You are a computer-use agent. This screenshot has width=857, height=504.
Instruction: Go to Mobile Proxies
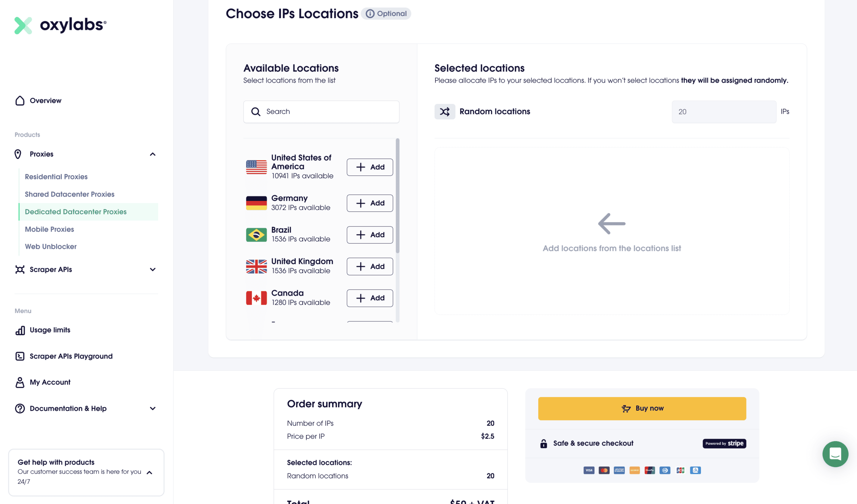tap(49, 229)
